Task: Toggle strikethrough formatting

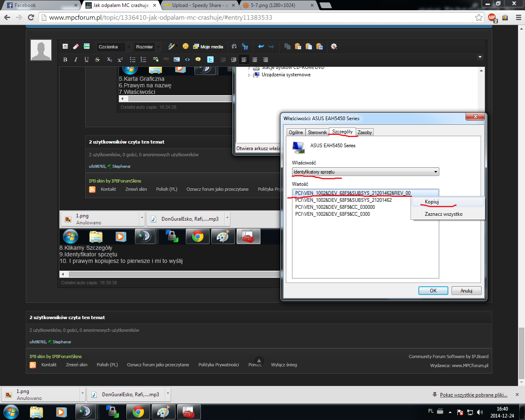Action: pos(97,59)
